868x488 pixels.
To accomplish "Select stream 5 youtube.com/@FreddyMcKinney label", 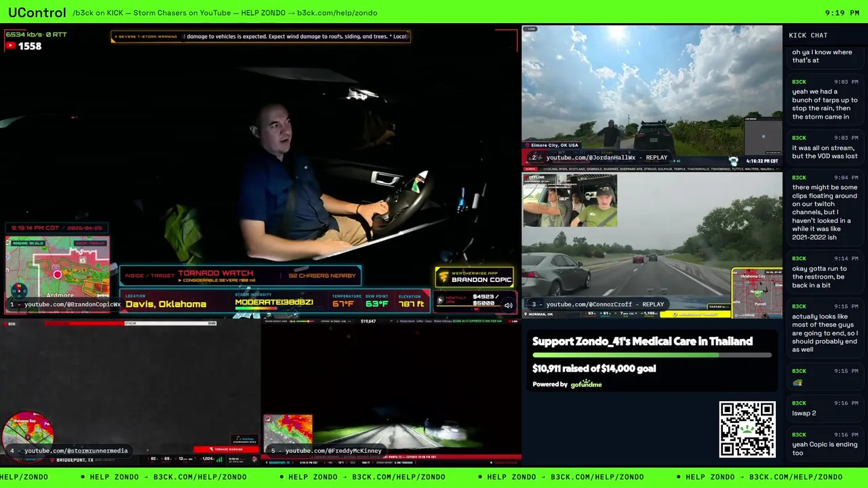I will [326, 451].
